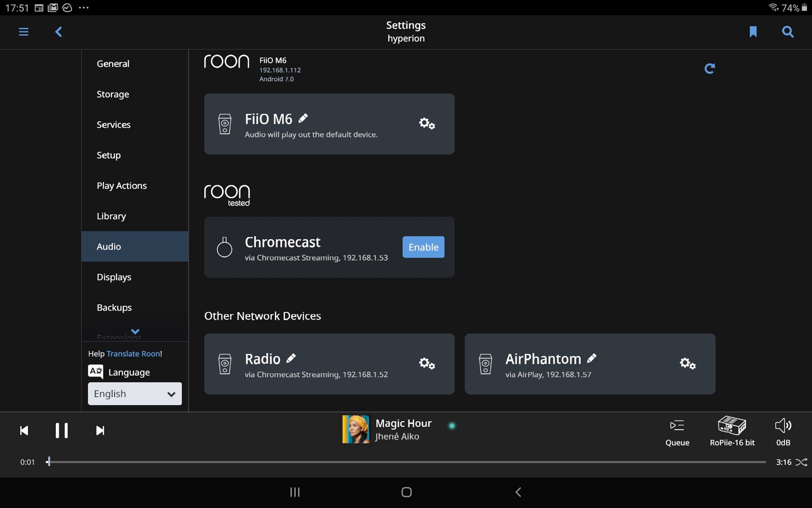The width and height of the screenshot is (812, 508).
Task: Click the Other Network Devices heading
Action: coord(262,316)
